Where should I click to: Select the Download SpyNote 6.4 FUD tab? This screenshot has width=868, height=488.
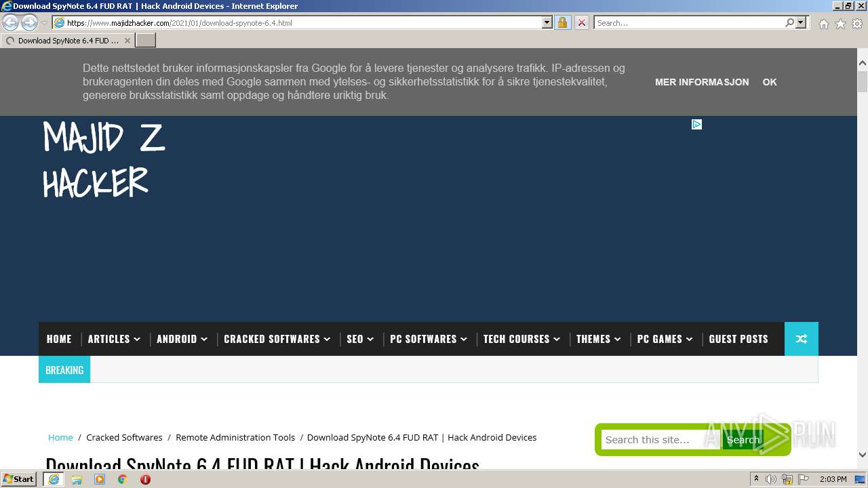point(68,41)
